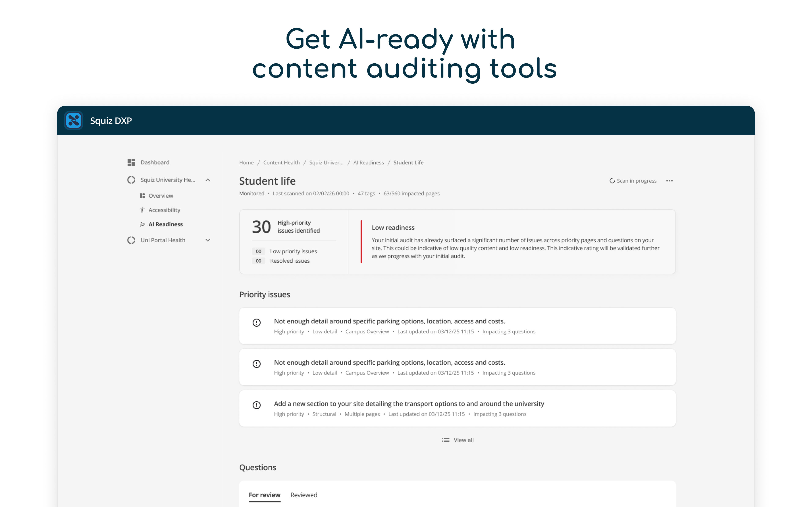
Task: Click the AI Readiness breadcrumb link
Action: [368, 163]
